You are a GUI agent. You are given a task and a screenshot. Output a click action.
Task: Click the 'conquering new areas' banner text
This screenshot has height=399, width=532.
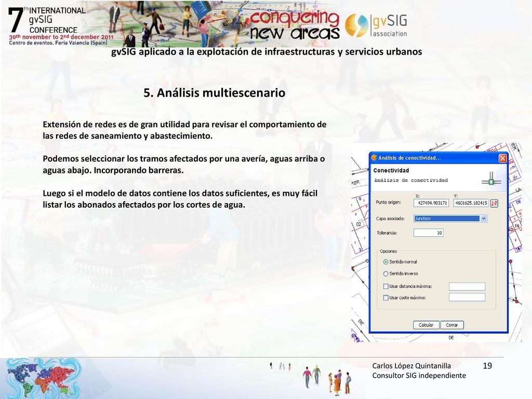click(x=295, y=25)
